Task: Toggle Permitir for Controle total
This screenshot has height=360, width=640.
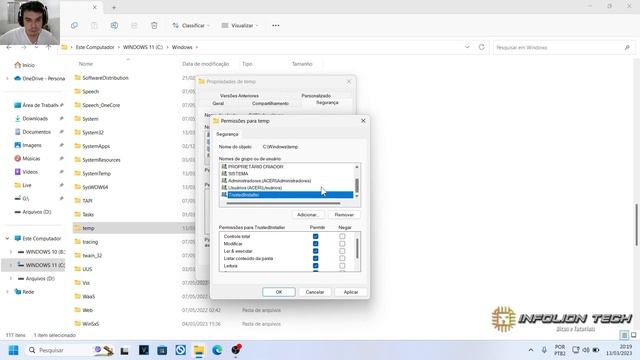Action: [316, 236]
